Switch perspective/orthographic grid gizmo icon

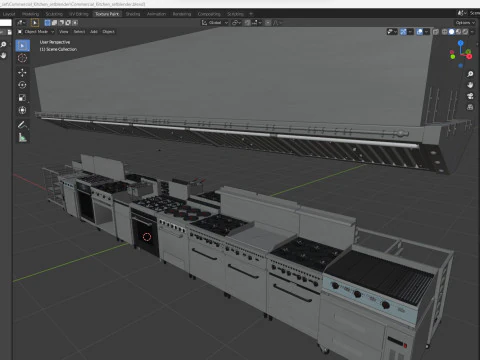(470, 107)
